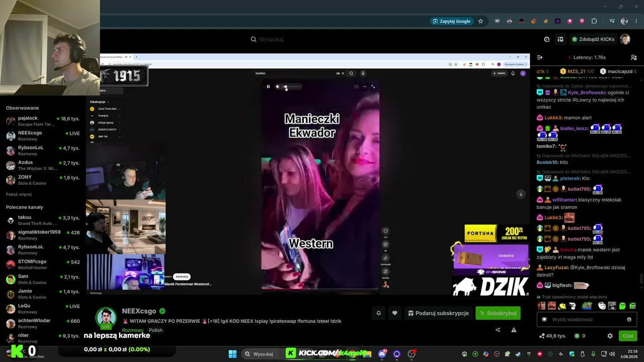The image size is (644, 362).
Task: Click the chat identity badge icon
Action: [x=544, y=319]
